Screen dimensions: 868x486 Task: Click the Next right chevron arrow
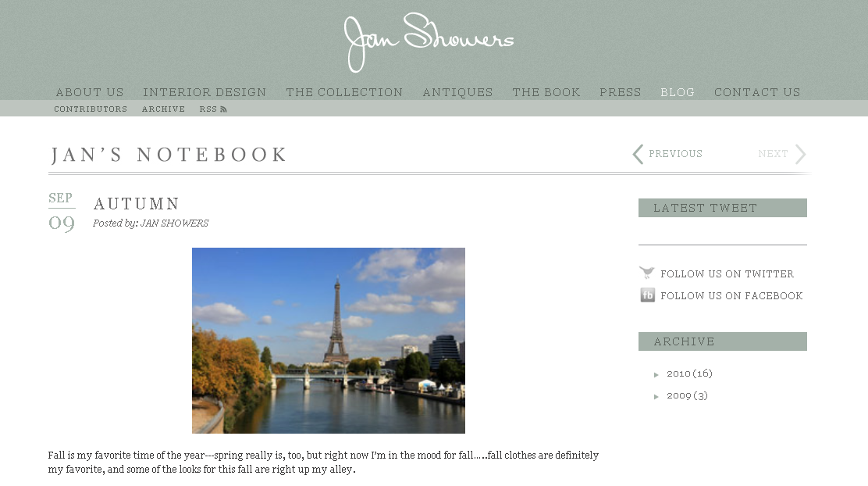pyautogui.click(x=800, y=154)
